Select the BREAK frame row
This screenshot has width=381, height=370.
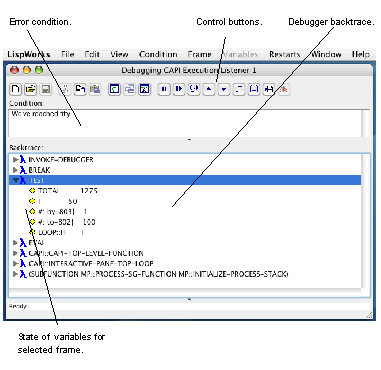[x=185, y=170]
